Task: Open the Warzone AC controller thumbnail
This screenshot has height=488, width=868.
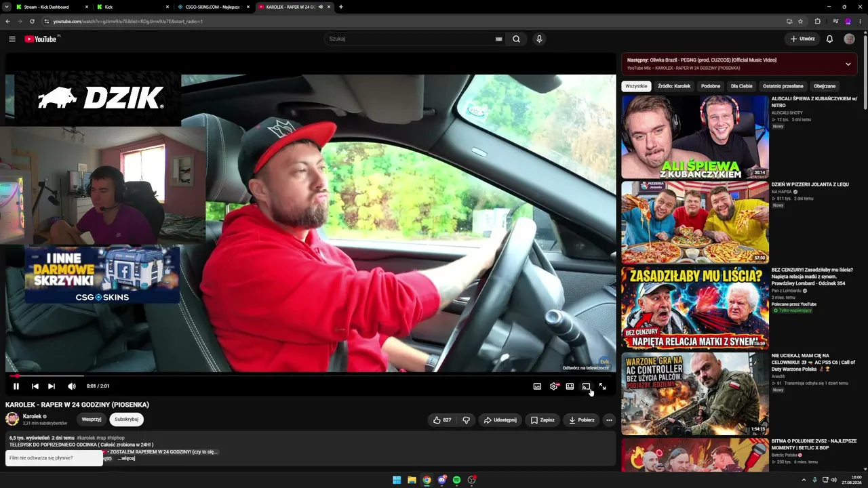Action: [695, 394]
